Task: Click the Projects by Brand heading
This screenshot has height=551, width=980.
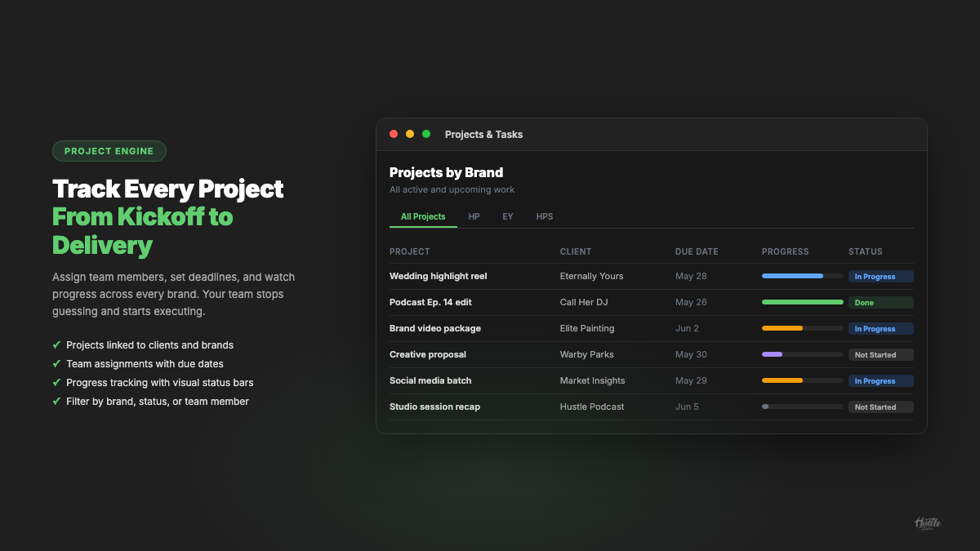Action: pos(446,172)
